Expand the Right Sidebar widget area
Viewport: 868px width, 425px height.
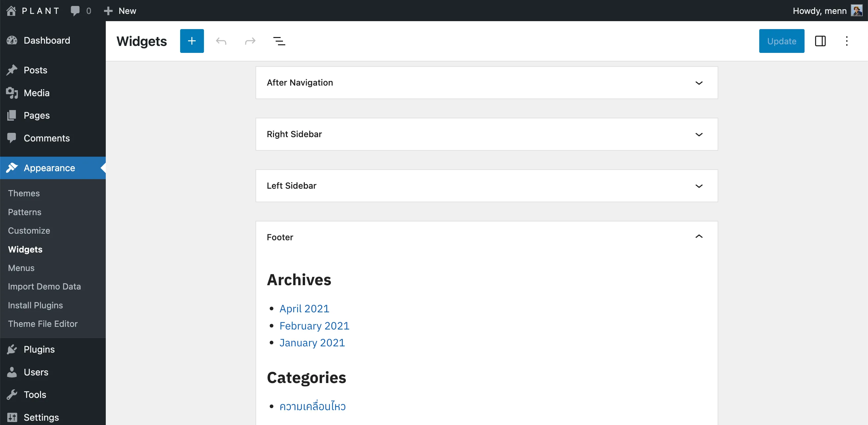tap(699, 135)
